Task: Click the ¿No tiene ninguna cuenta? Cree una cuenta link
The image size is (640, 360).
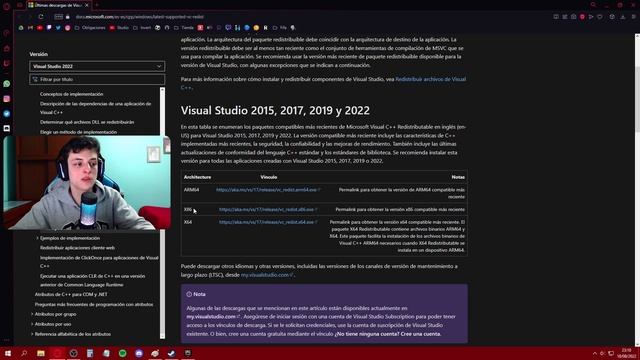Action: click(388, 334)
